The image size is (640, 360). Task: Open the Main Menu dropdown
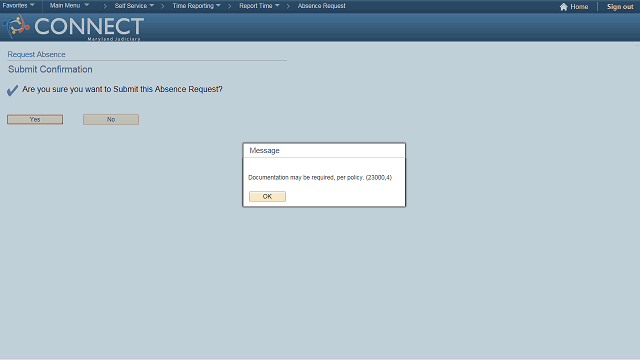click(x=69, y=6)
